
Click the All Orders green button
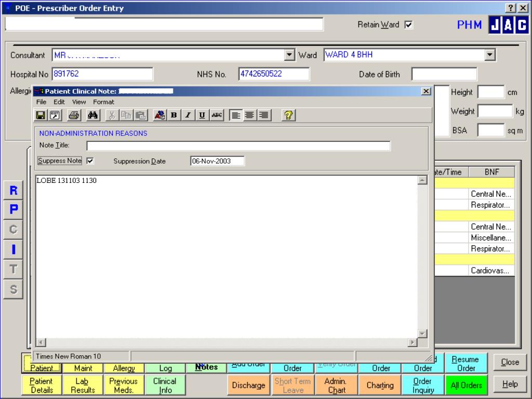click(466, 385)
